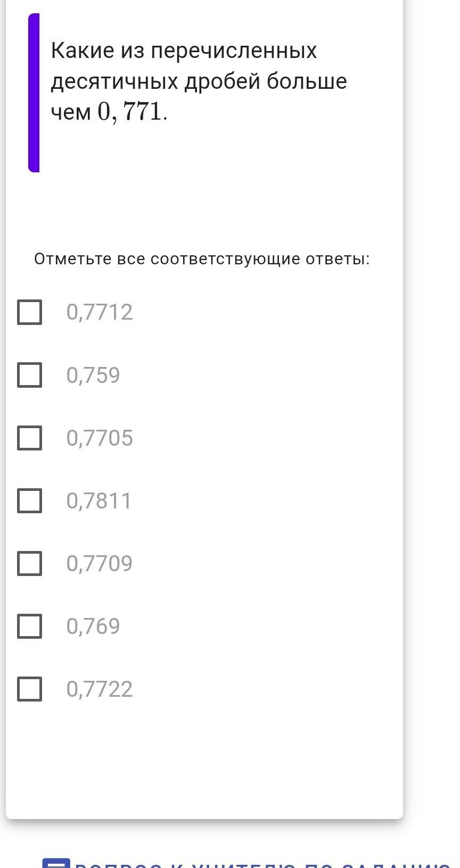Click the math number 0,771 in question
Image resolution: width=460 pixels, height=868 pixels.
129,112
